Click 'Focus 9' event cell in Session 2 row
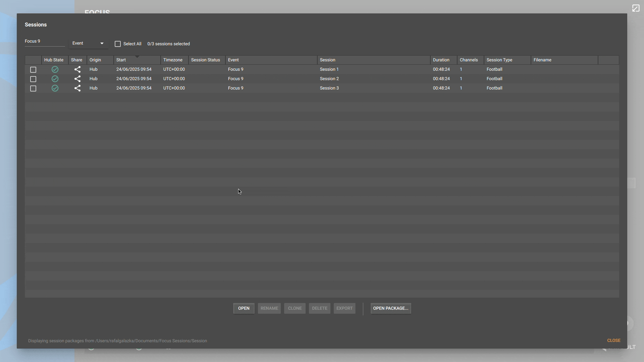 236,79
